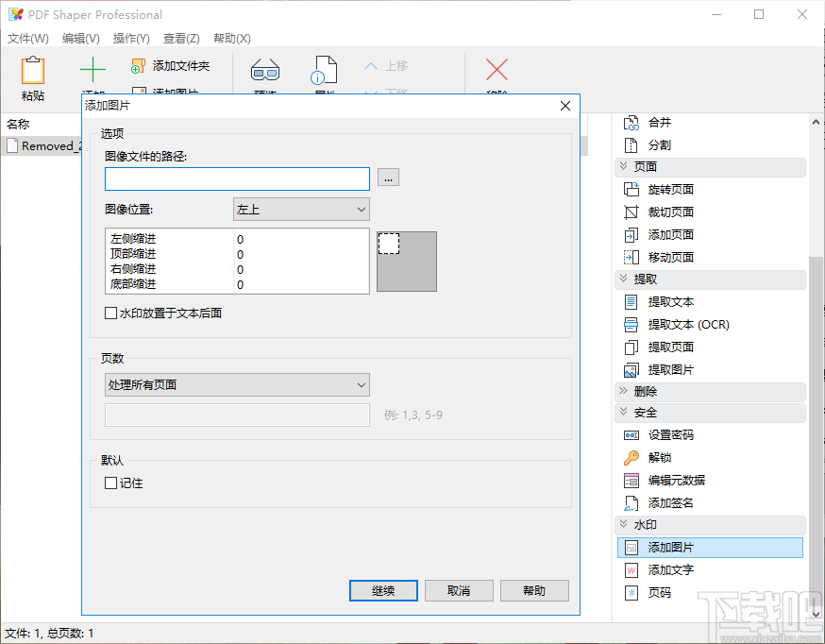Image resolution: width=825 pixels, height=644 pixels.
Task: Open the 帮助 menu
Action: pyautogui.click(x=231, y=39)
